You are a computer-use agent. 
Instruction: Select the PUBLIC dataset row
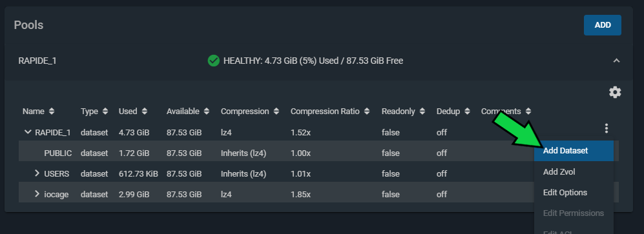276,153
